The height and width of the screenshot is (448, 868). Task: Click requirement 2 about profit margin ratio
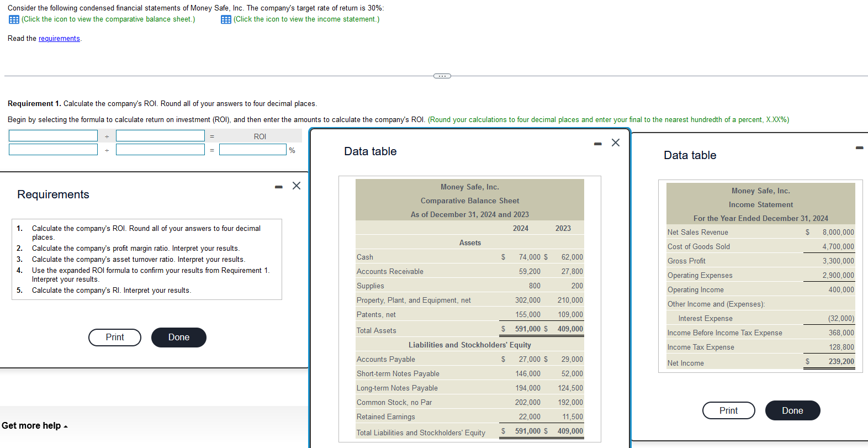pos(136,248)
